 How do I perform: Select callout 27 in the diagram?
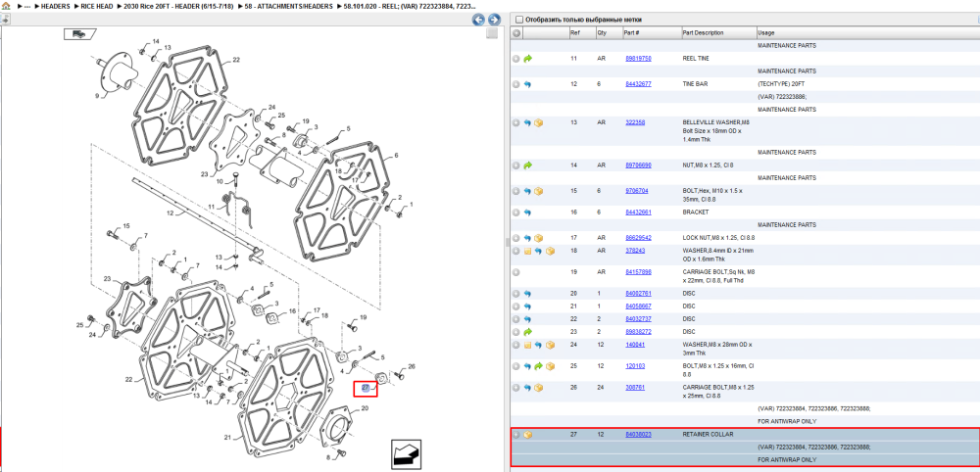click(366, 389)
